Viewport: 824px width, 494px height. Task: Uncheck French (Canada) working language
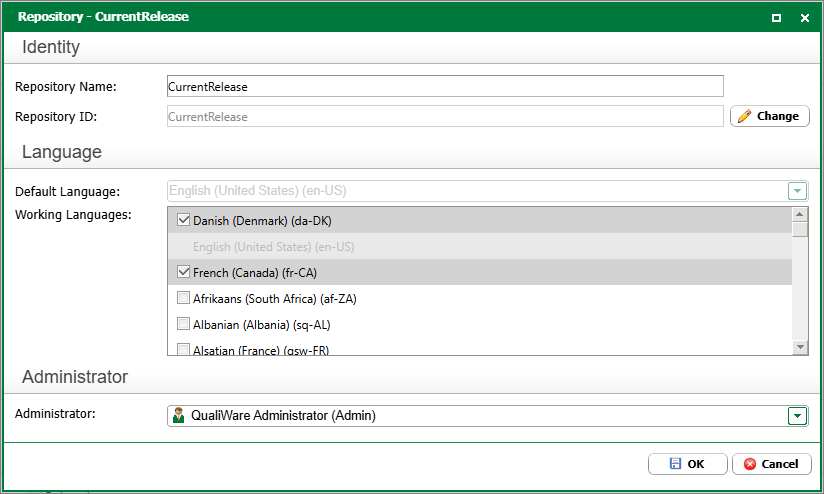point(183,272)
